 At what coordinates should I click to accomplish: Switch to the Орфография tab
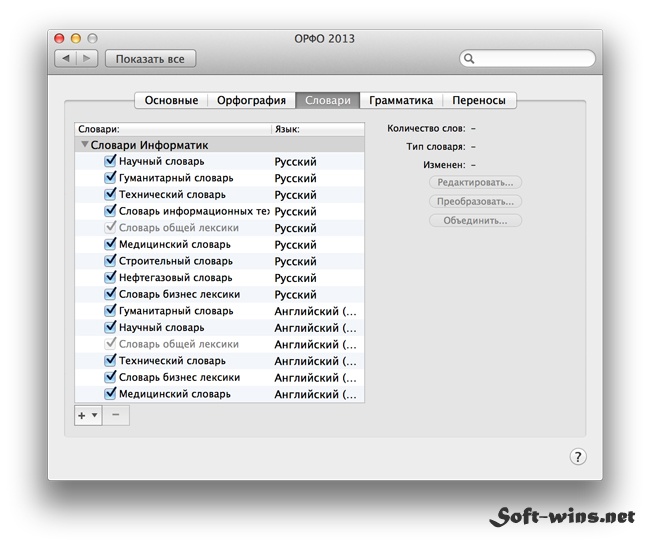[251, 100]
